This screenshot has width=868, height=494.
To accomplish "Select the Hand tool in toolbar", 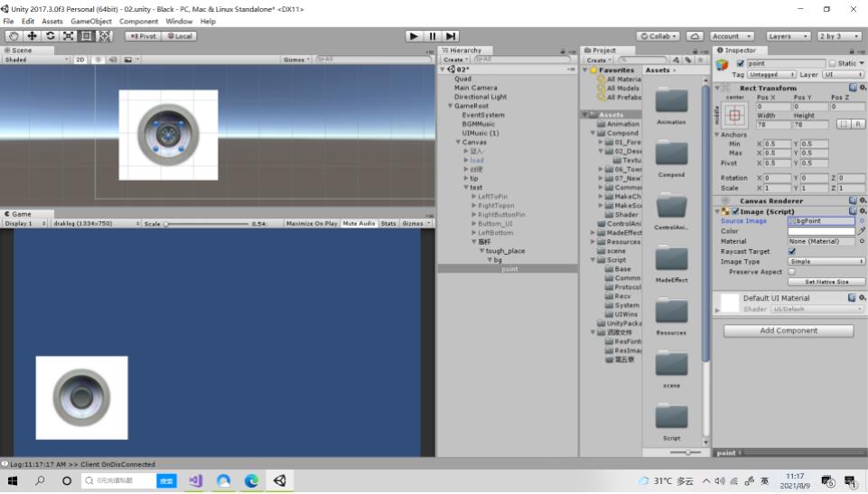I will coord(14,36).
